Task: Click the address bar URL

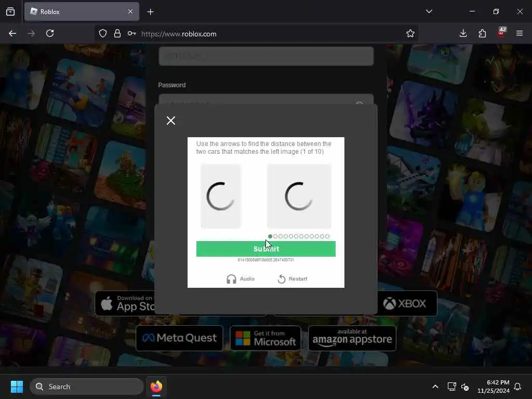Action: [x=179, y=34]
